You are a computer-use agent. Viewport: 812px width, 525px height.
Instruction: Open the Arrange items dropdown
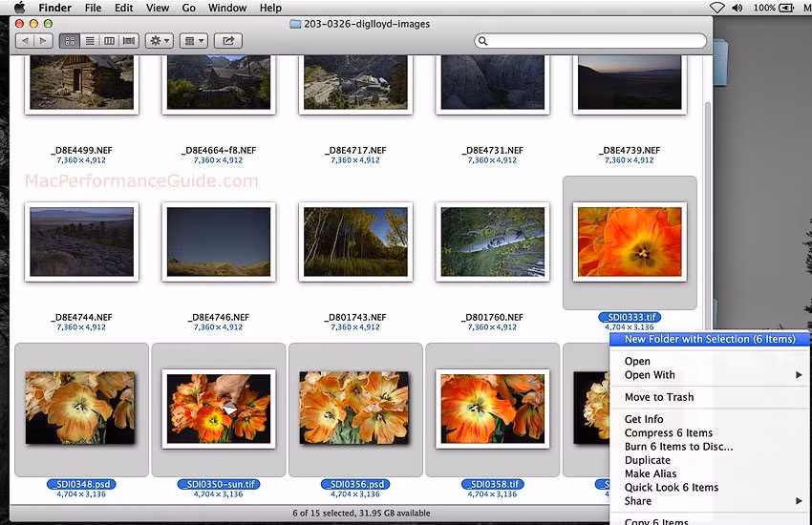(194, 41)
